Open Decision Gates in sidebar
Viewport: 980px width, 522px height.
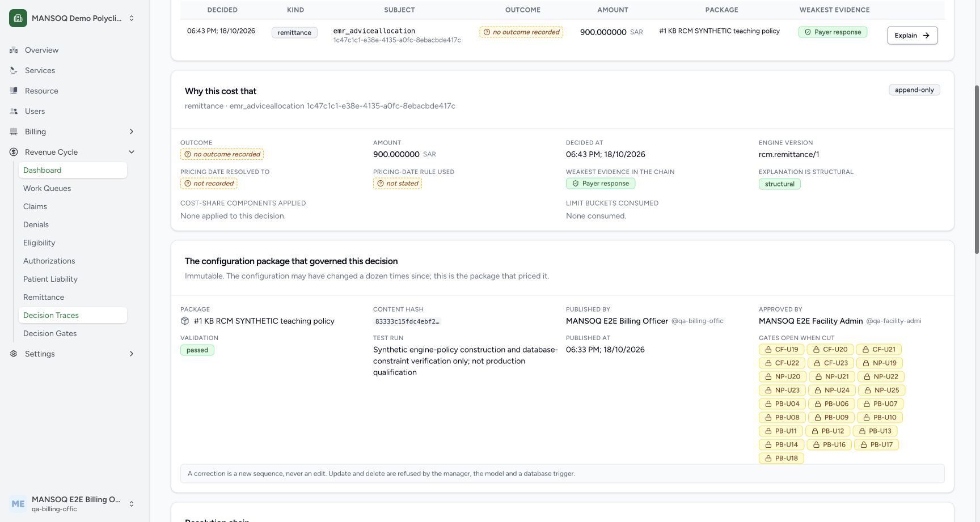coord(73,333)
